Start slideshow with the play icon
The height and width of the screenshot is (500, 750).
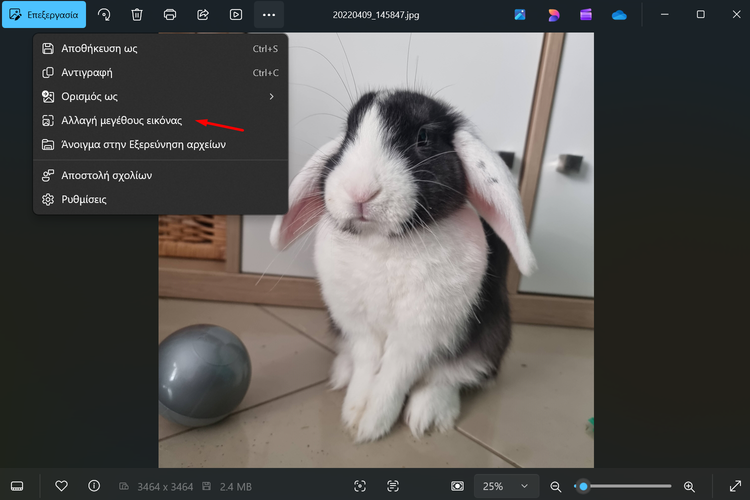click(x=236, y=15)
